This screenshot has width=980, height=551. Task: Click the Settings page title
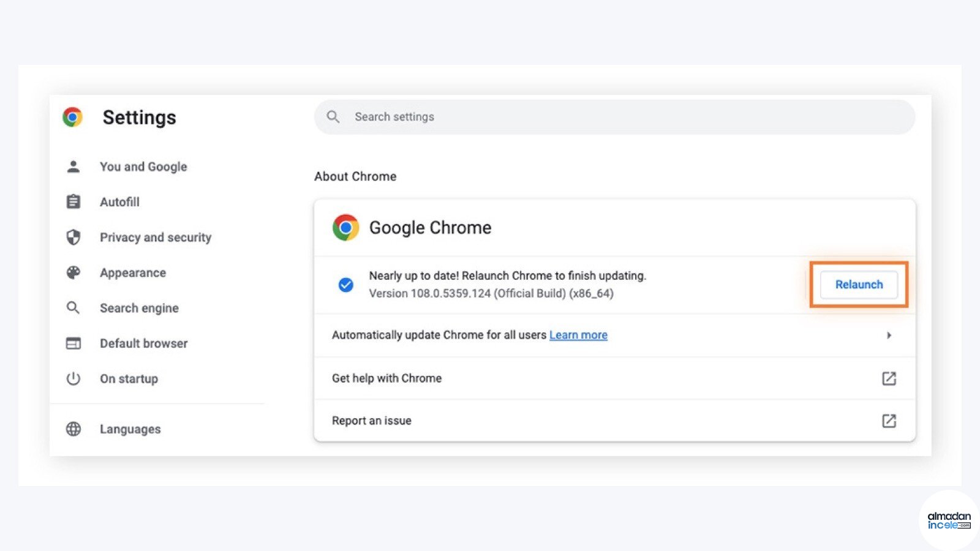click(x=139, y=117)
